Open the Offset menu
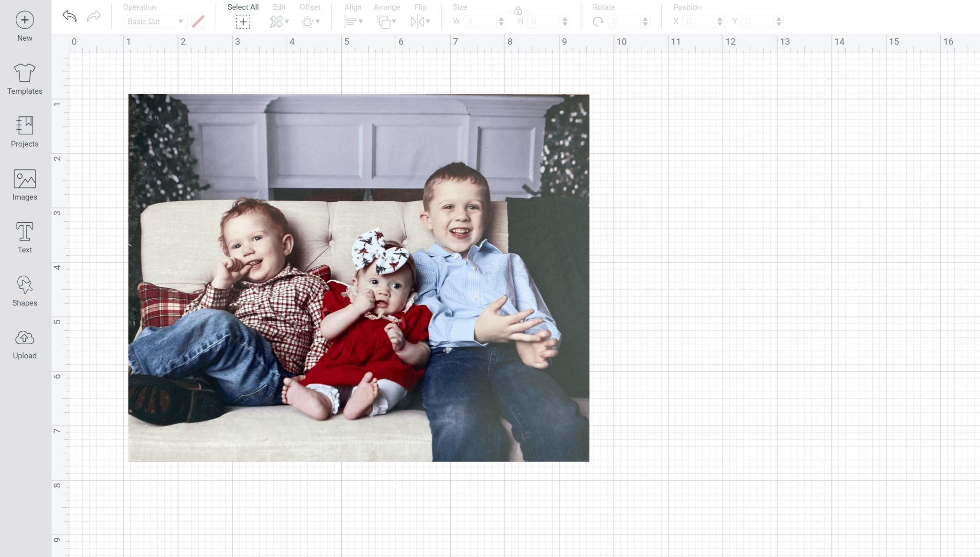 [x=310, y=21]
